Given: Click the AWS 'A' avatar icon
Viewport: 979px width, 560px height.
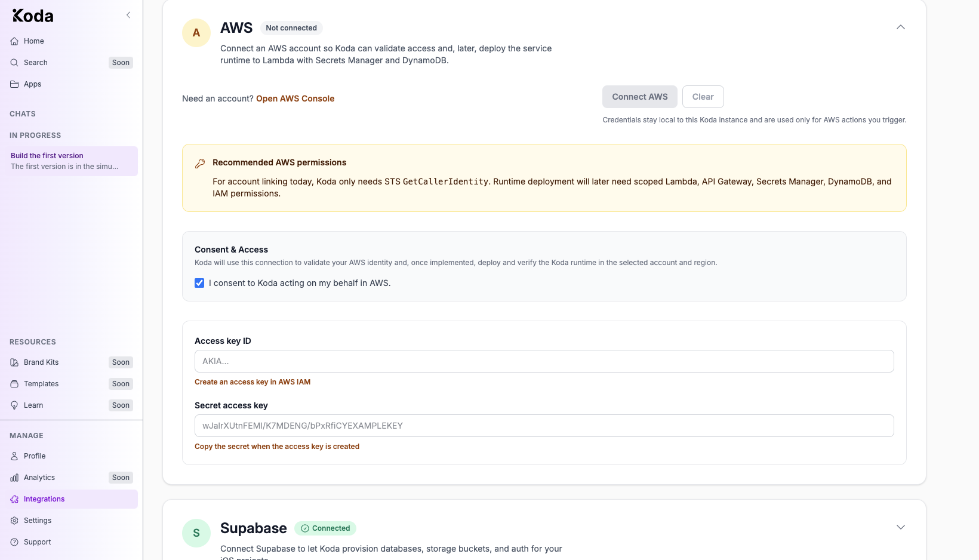Looking at the screenshot, I should [196, 33].
